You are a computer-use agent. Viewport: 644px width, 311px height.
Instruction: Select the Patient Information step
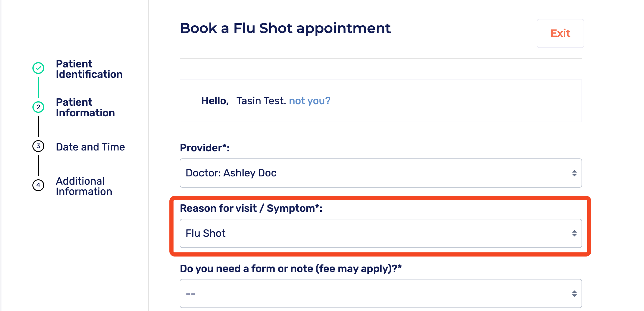[x=85, y=107]
